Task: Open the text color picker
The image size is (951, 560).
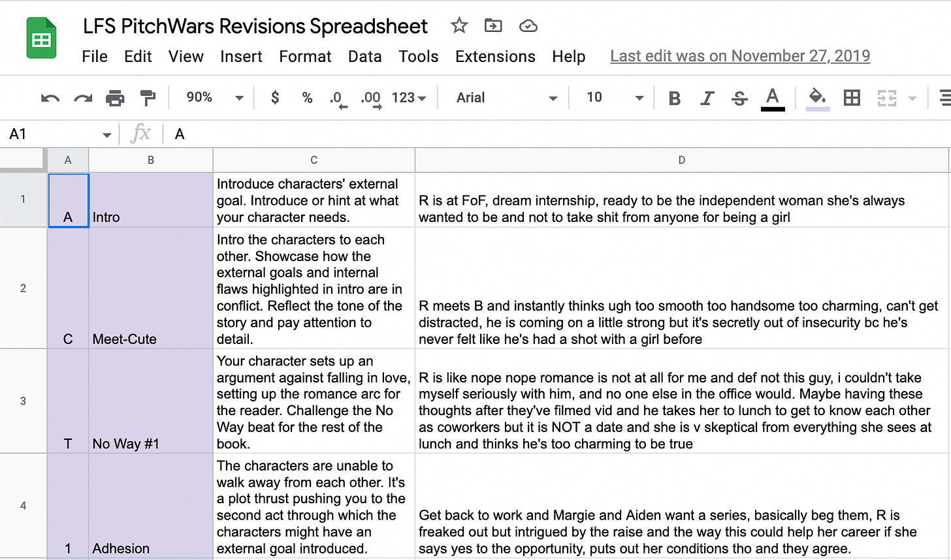Action: 773,99
